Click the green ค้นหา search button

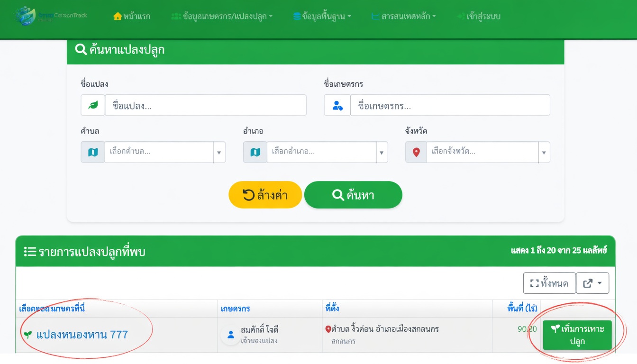pos(353,195)
